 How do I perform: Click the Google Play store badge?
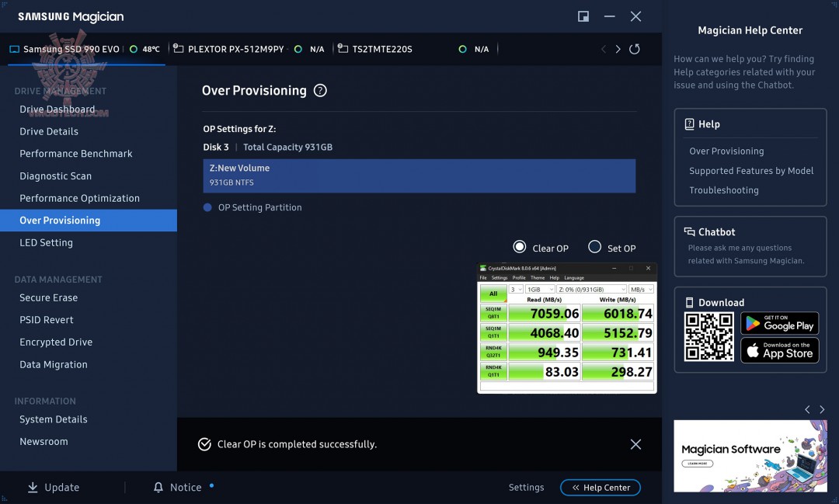[x=779, y=323]
